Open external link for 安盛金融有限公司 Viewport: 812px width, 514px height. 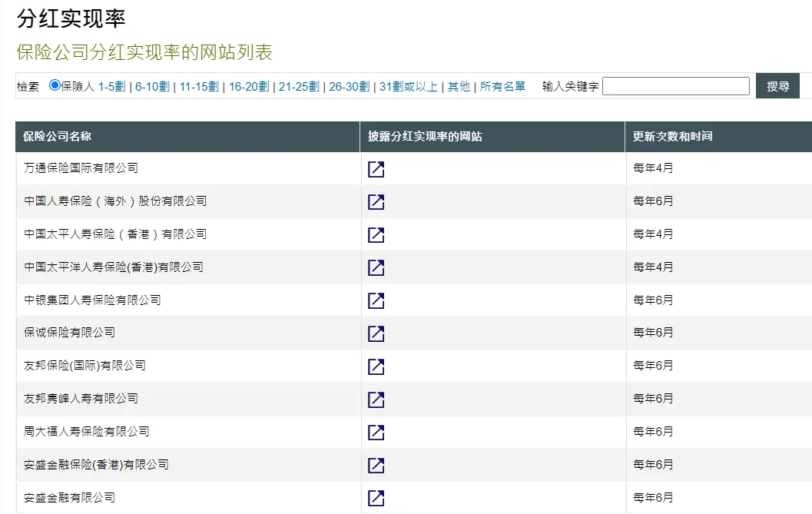click(x=376, y=499)
